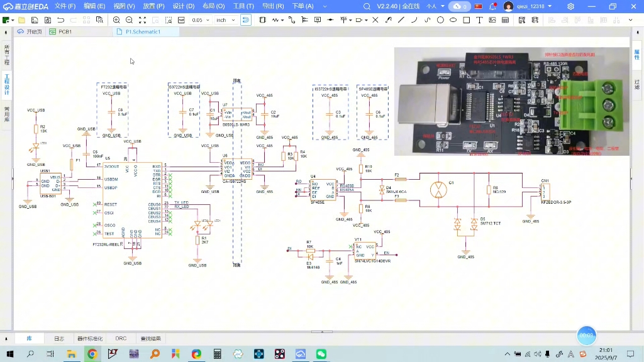The image size is (644, 362).
Task: Click the PCB board photo in schematic
Action: pos(511,102)
